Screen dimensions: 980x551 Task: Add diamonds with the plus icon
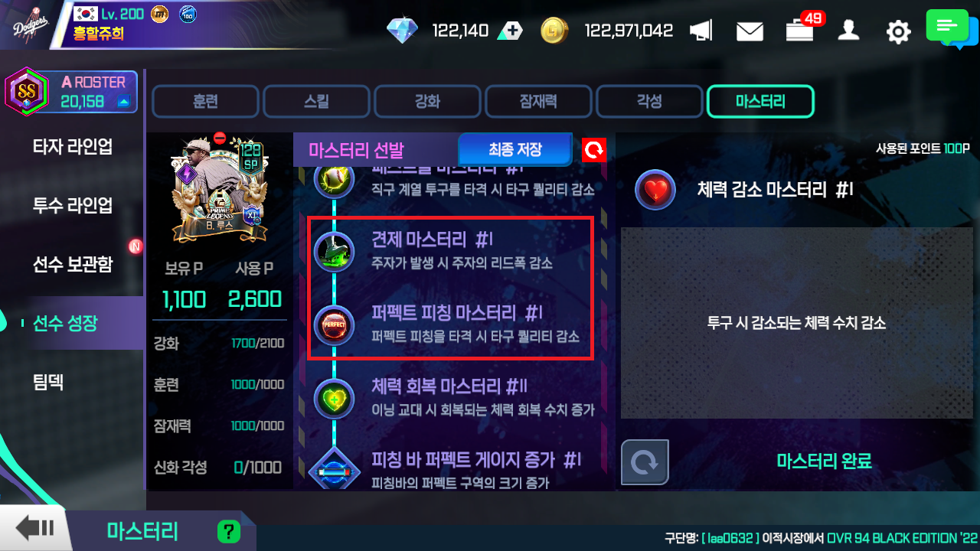[510, 31]
